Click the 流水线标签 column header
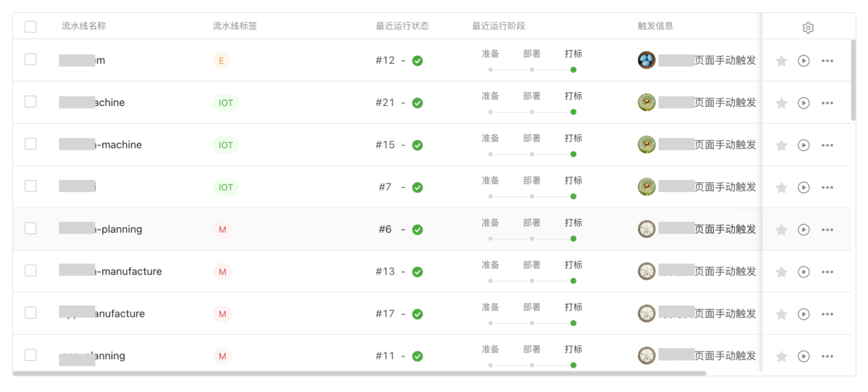The image size is (868, 392). click(x=235, y=26)
